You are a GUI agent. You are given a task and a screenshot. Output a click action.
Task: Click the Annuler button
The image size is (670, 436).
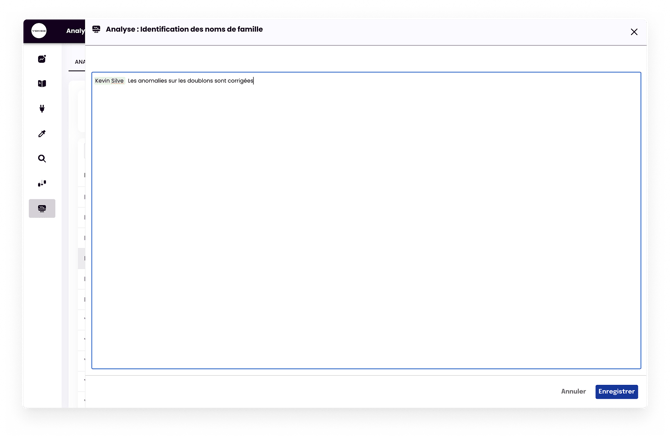point(573,392)
